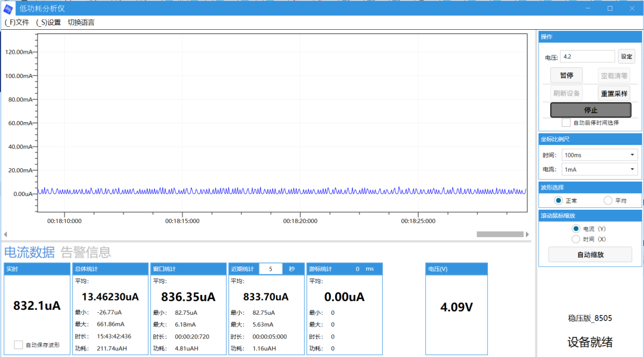Click the 稳压版_8505 label
The image size is (644, 357).
pos(590,318)
